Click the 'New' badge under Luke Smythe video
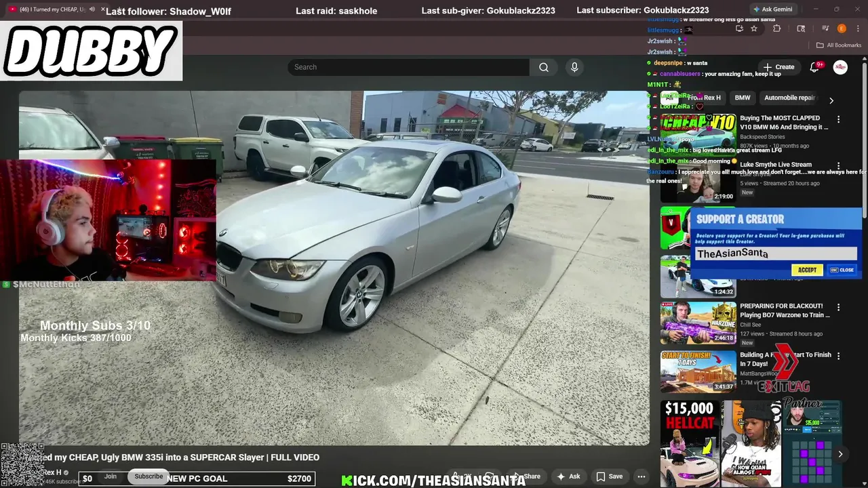The height and width of the screenshot is (488, 868). (747, 192)
